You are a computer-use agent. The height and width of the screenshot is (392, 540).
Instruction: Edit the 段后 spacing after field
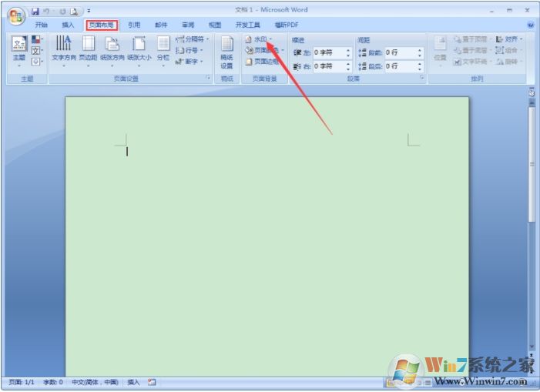pyautogui.click(x=401, y=66)
